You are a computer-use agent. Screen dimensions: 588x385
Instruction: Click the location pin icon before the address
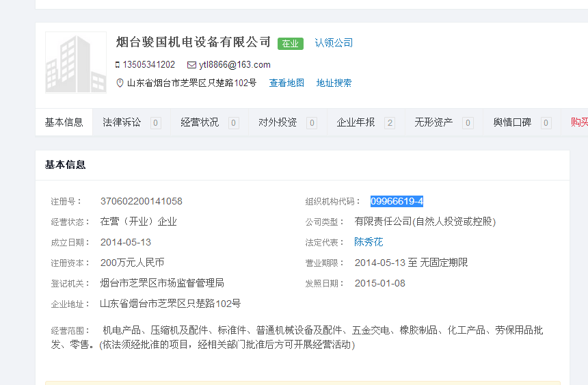pos(120,83)
